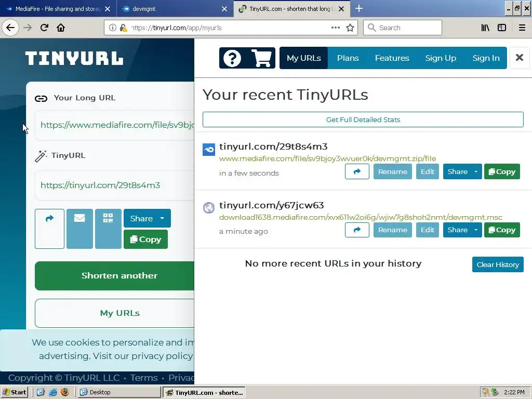Click the mediafire devmgmt.zip destination URL
Screen dimensions: 532x399
[x=327, y=158]
